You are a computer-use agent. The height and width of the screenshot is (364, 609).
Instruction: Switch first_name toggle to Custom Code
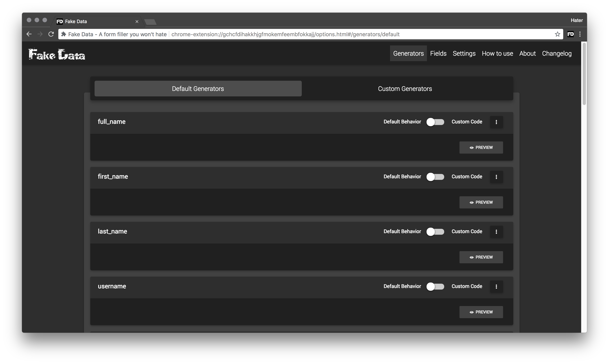pyautogui.click(x=435, y=177)
